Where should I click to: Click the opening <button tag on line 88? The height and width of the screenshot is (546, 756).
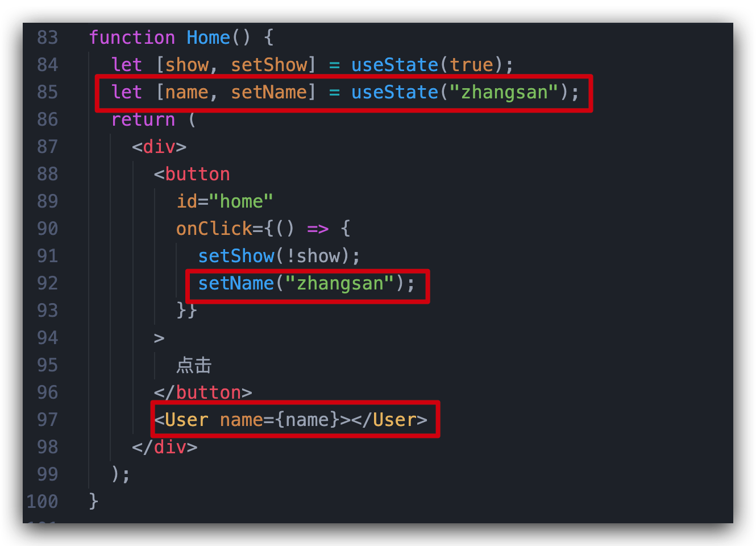(192, 174)
